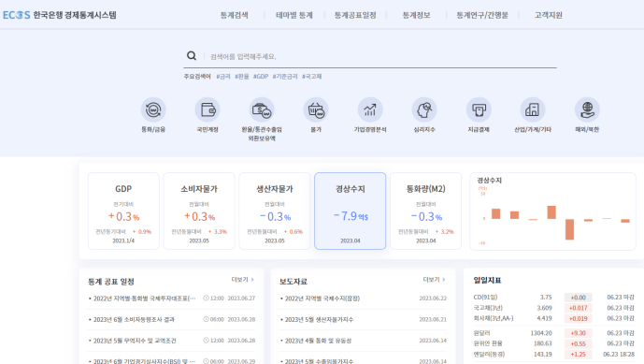Click the largest negative bar in chart

click(569, 229)
